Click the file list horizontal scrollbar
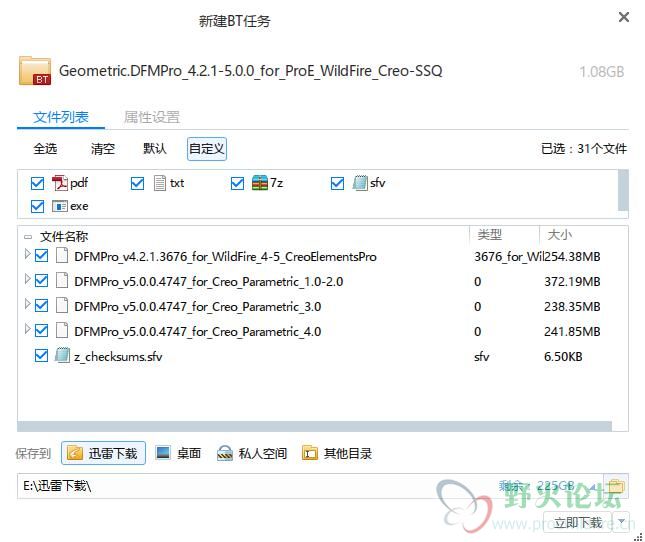The height and width of the screenshot is (542, 645). tap(314, 426)
